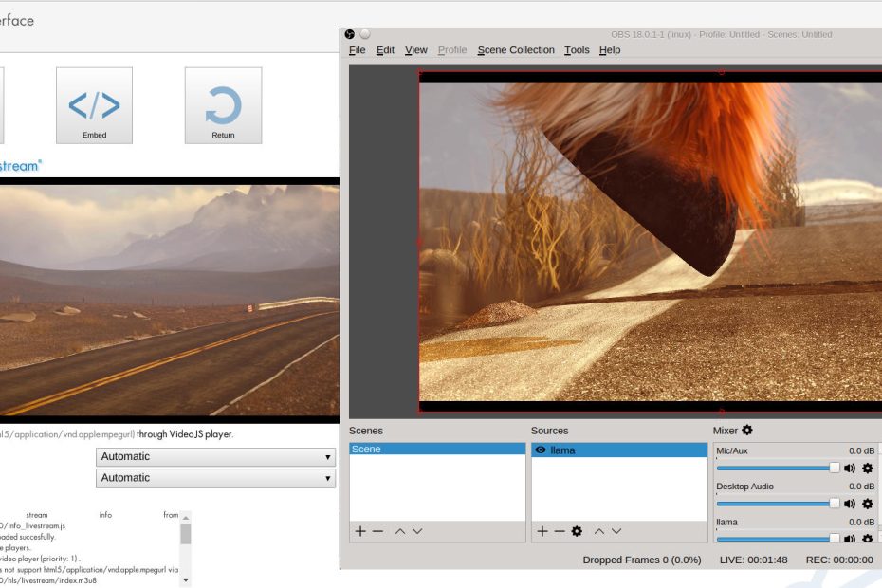This screenshot has height=588, width=882.
Task: Move the selected scene down with the arrow
Action: (417, 531)
